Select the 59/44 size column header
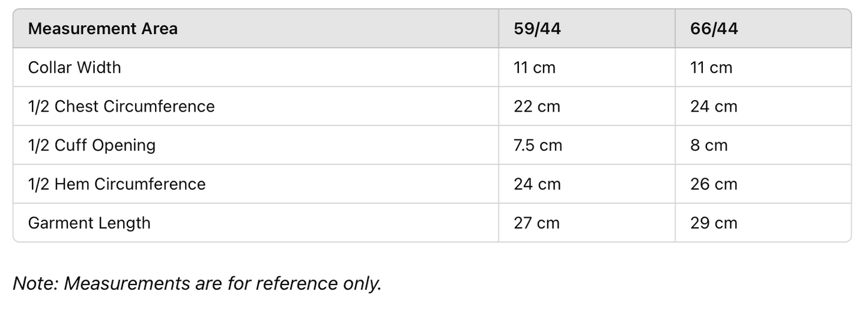 (537, 29)
